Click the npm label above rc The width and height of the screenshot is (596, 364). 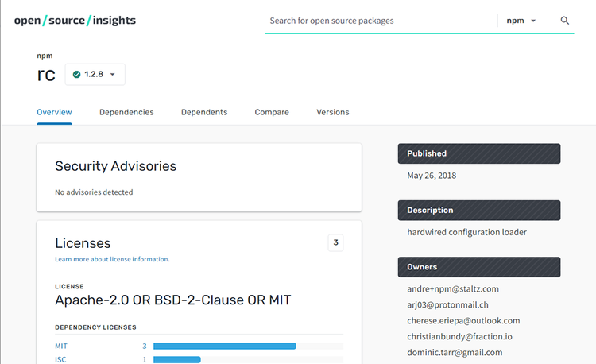point(45,56)
